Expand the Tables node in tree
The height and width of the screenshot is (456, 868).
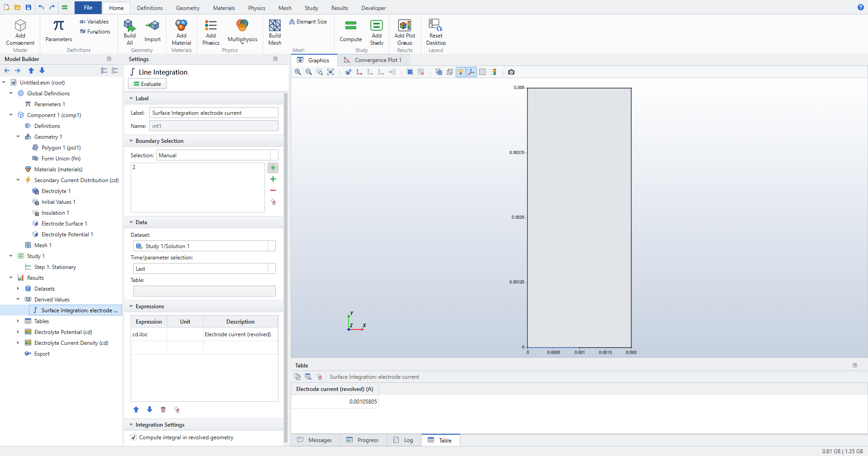[x=18, y=321]
